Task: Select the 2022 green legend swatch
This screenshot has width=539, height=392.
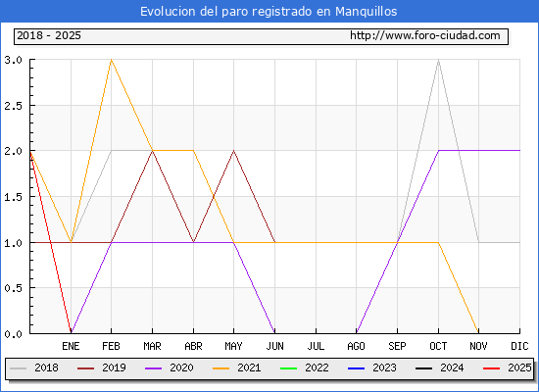Action: click(x=289, y=368)
